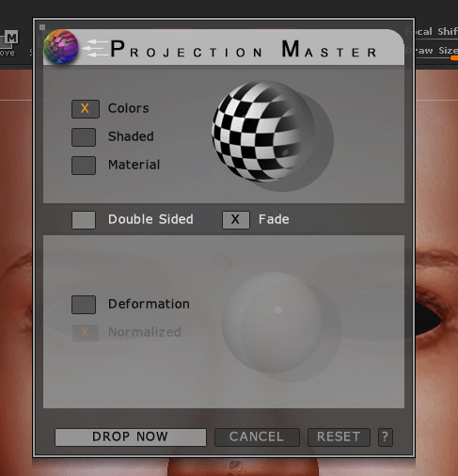
Task: Click the DROP NOW button
Action: click(131, 437)
